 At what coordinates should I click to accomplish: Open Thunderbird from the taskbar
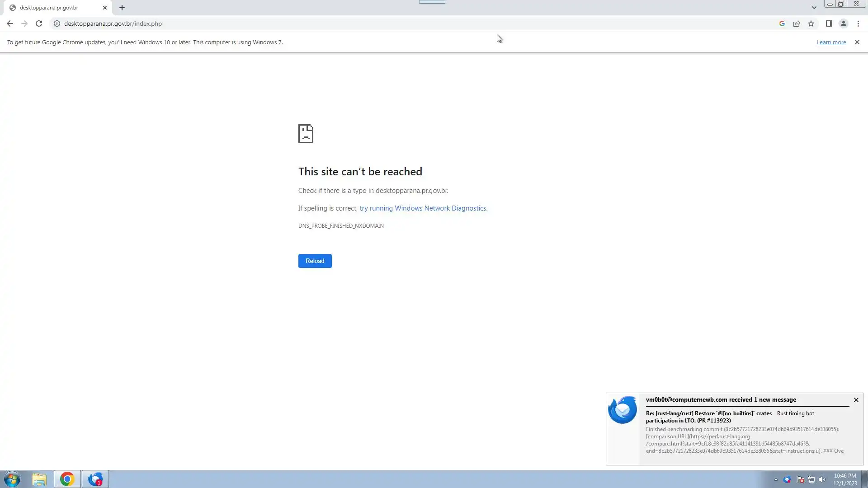[x=95, y=479]
